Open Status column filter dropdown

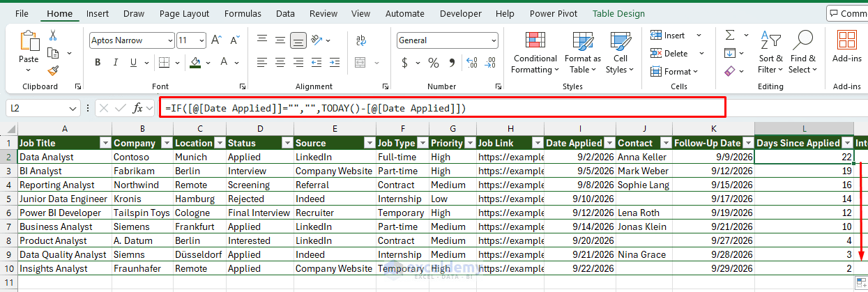tap(287, 143)
